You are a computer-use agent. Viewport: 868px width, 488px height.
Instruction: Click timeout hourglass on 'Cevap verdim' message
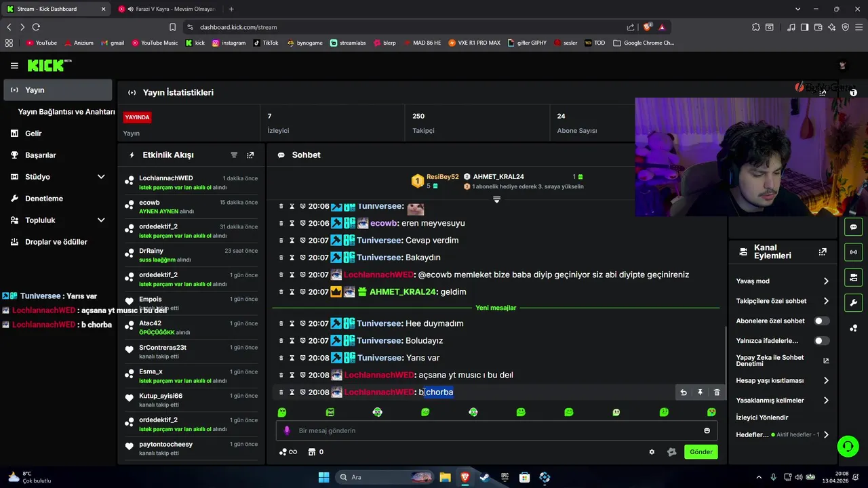(x=292, y=241)
